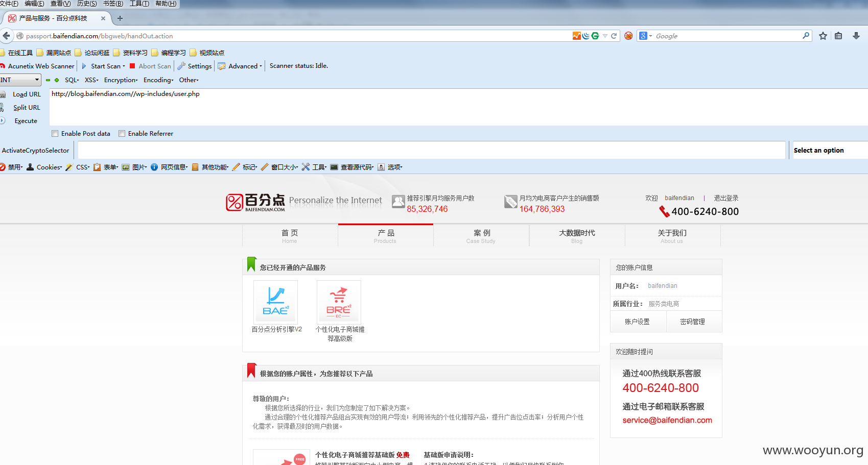Click Load URL in HackBar

[27, 94]
